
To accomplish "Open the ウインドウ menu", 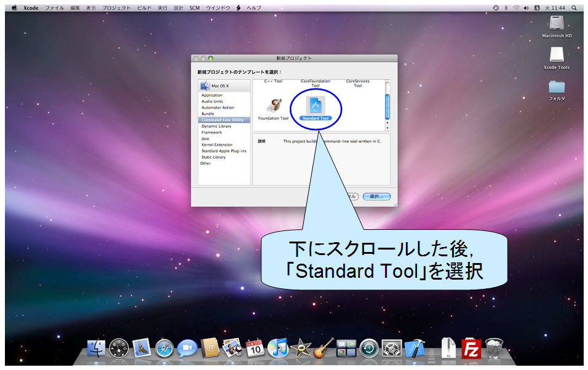I will click(218, 7).
